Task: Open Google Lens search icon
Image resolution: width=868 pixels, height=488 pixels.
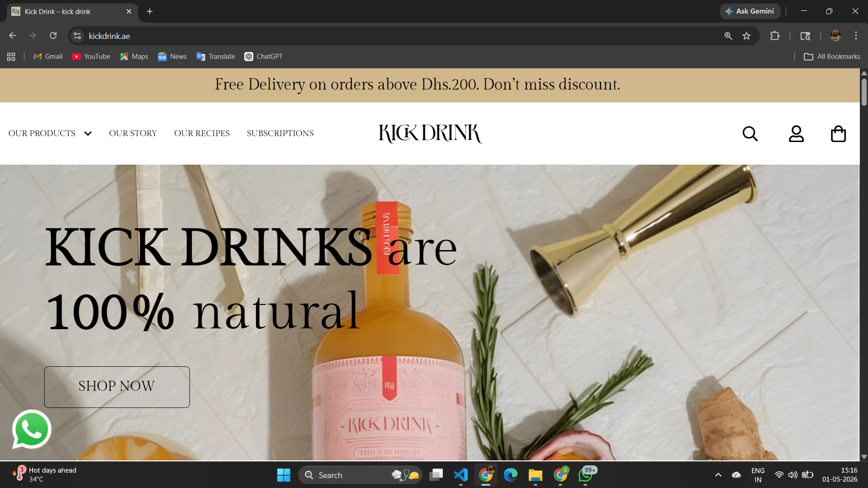Action: 805,36
